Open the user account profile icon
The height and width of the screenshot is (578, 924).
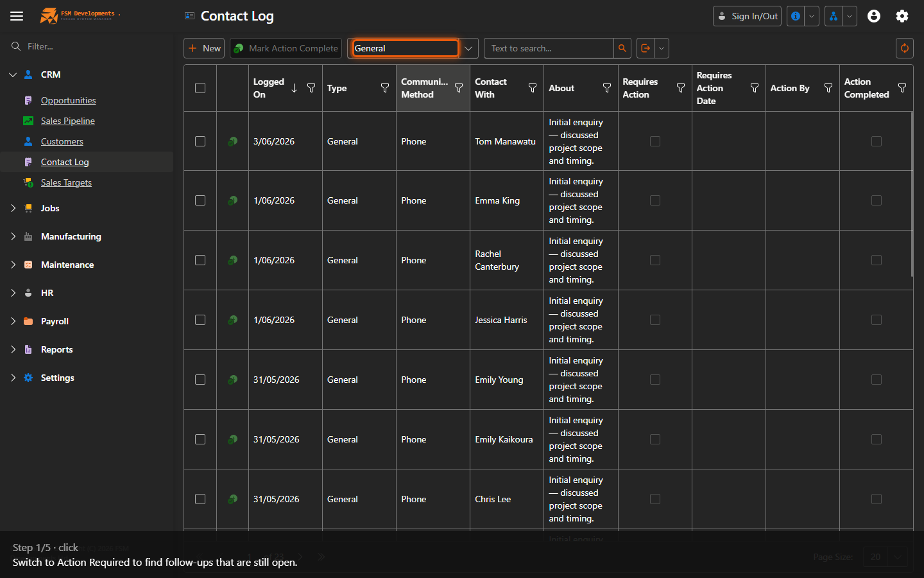pyautogui.click(x=874, y=16)
